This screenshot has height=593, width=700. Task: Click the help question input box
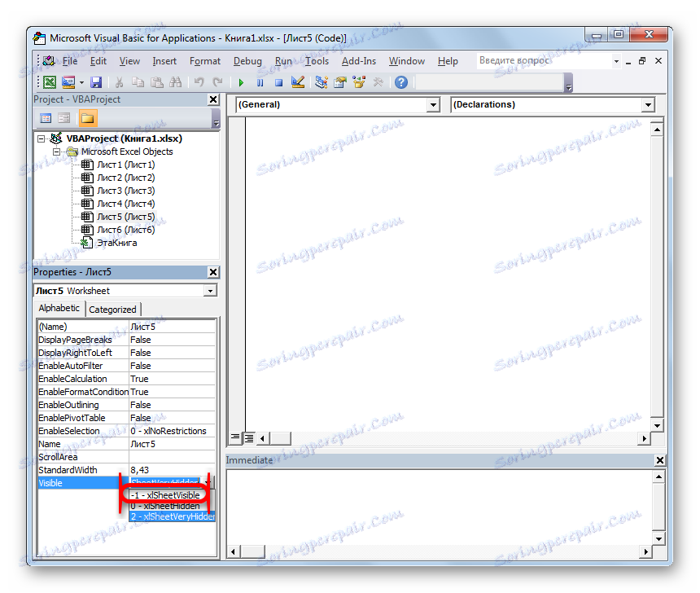(545, 61)
